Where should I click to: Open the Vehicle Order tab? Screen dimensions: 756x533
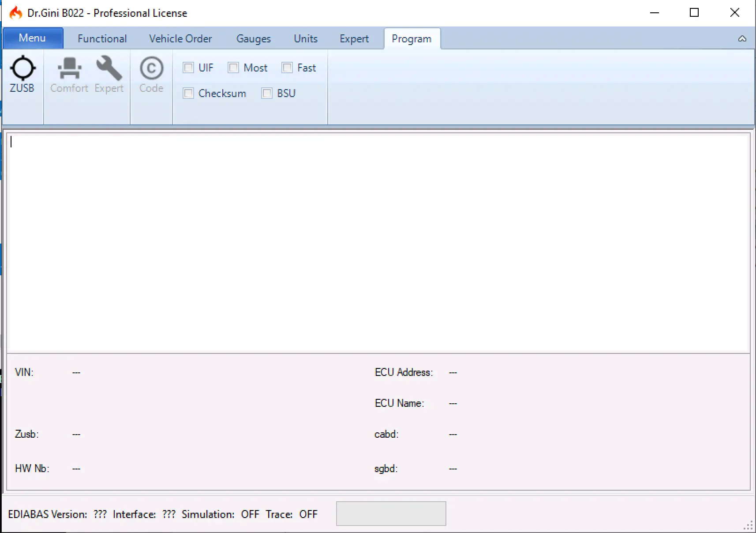click(x=180, y=39)
